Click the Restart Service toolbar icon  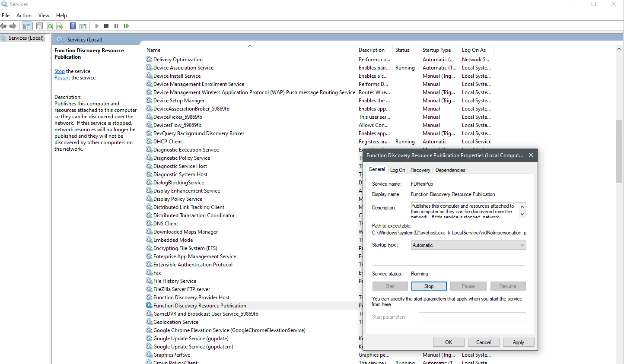coord(126,26)
